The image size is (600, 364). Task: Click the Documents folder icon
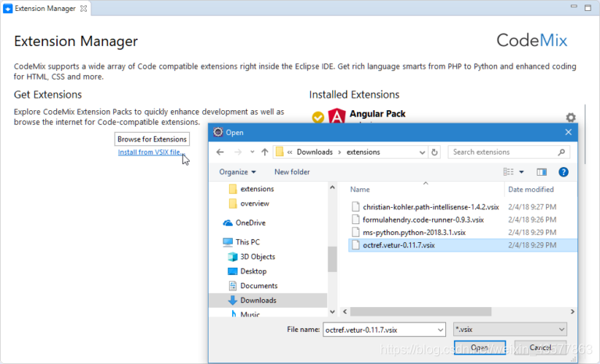(x=232, y=286)
